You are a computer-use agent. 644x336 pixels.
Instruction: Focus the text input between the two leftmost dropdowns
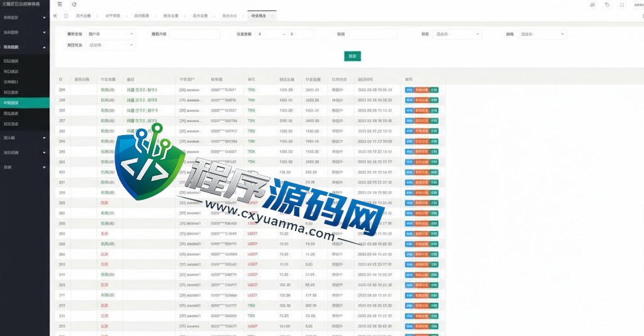195,34
